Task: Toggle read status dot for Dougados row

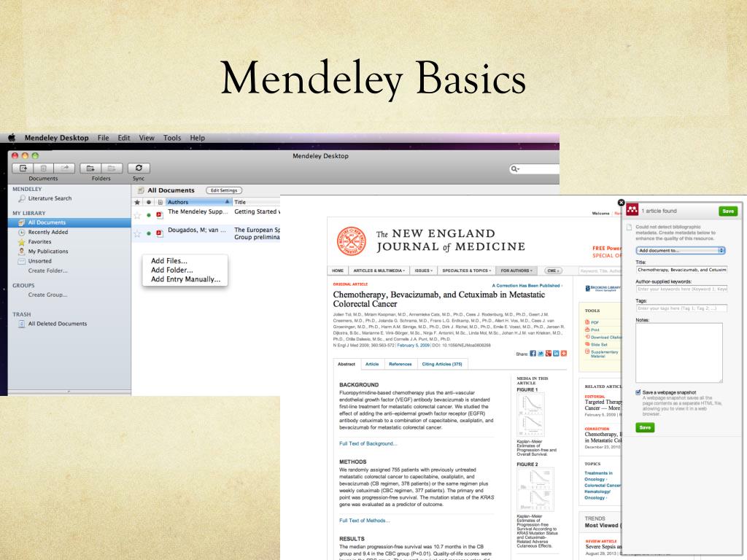Action: [149, 233]
